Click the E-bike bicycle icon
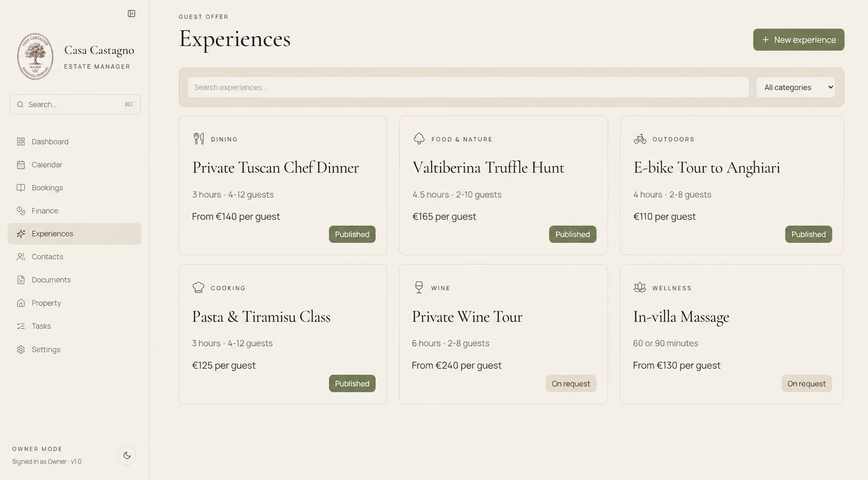 [640, 139]
